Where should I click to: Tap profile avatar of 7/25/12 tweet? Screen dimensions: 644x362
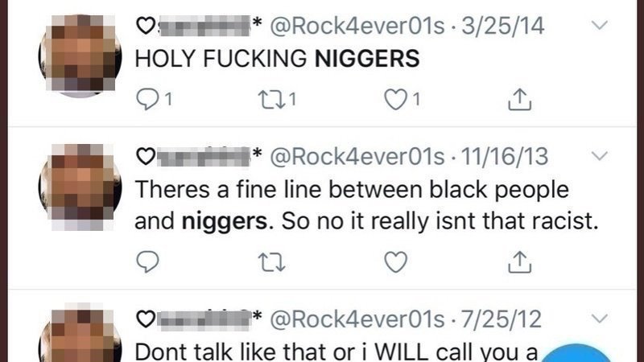click(x=80, y=333)
